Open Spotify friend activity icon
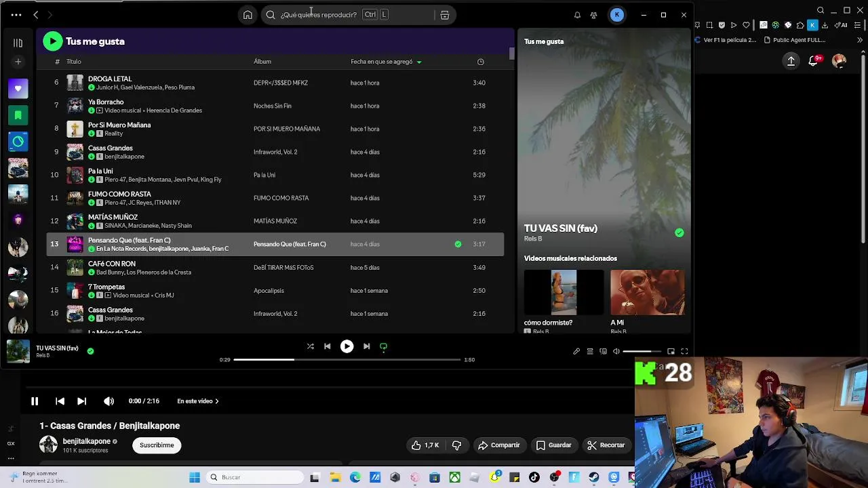868x488 pixels. pyautogui.click(x=594, y=15)
